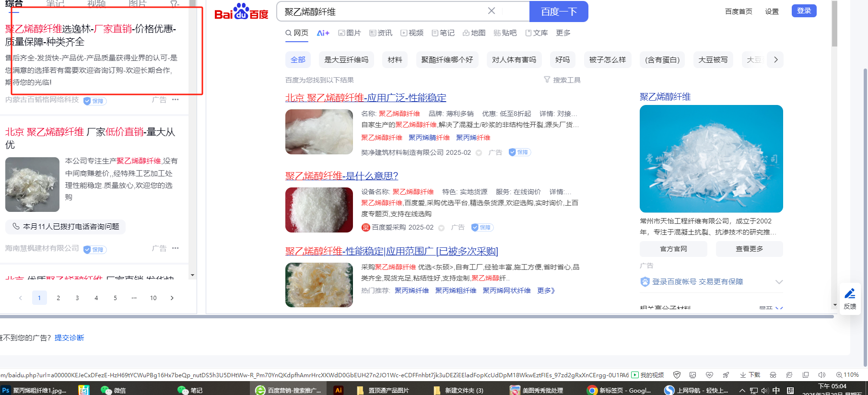Switch to the 笔记 search tab
Viewport: 868px width, 395px height.
tap(443, 33)
